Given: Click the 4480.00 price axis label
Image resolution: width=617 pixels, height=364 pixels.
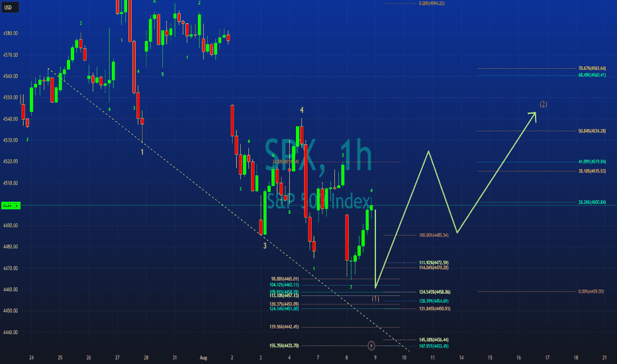Looking at the screenshot, I should [x=10, y=247].
